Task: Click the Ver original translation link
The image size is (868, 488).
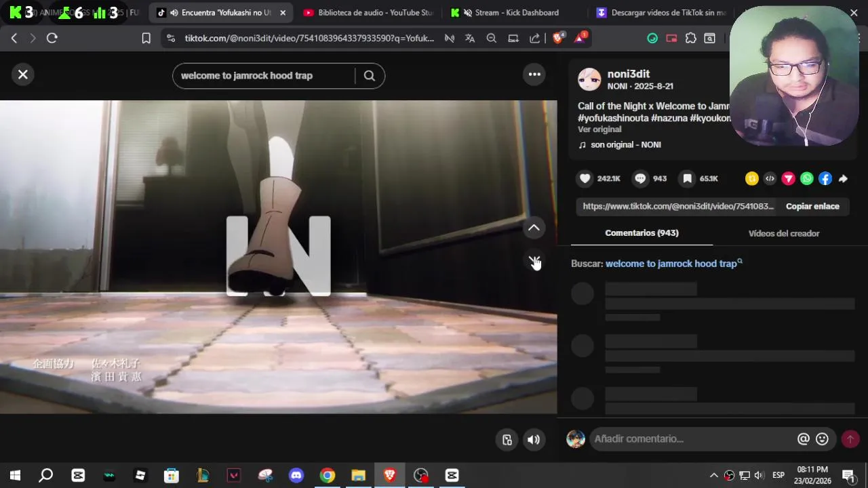Action: [x=599, y=129]
